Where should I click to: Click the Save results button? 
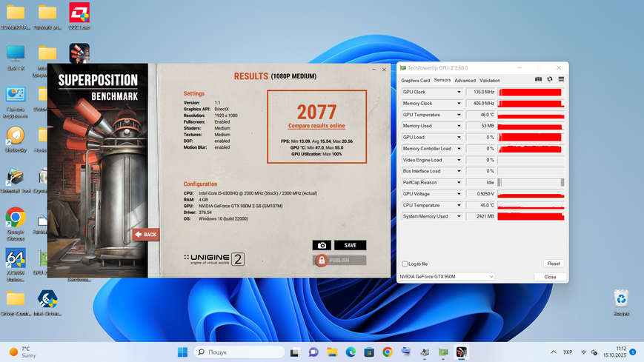[350, 245]
